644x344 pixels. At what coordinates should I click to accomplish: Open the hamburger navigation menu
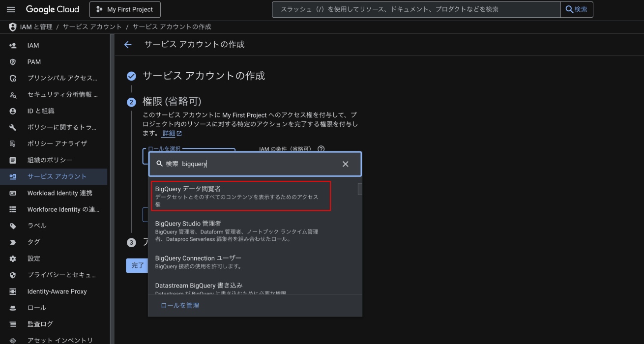coord(11,9)
